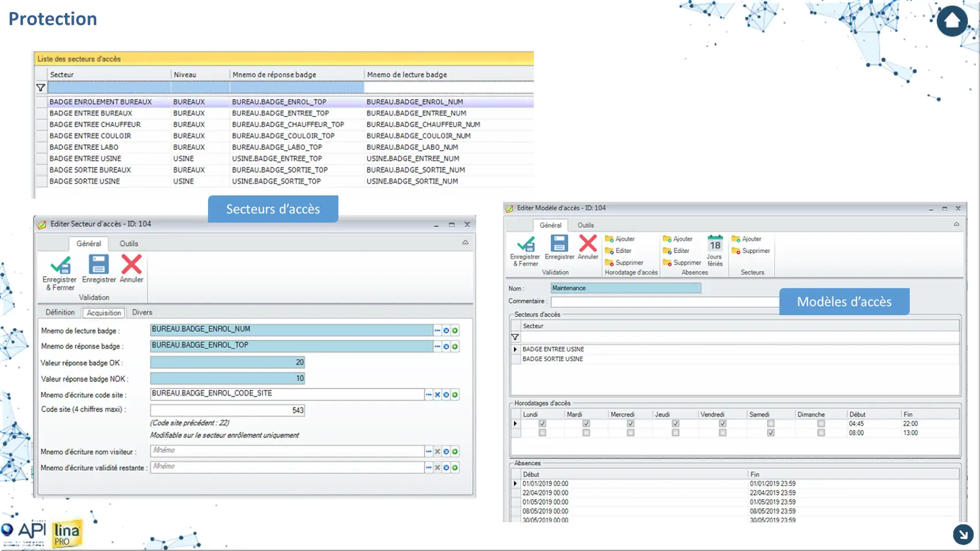Toggle the Samedi checkbox in second schedule row
The width and height of the screenshot is (980, 551).
771,433
